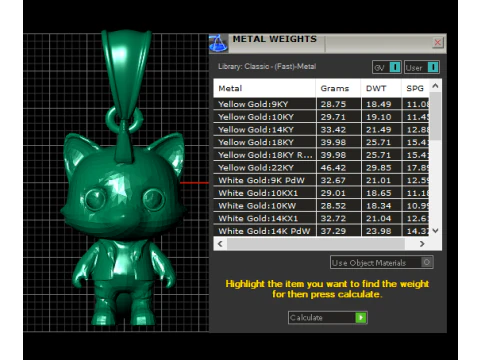The width and height of the screenshot is (480, 360).
Task: Click the Metal Weights wizard hat icon
Action: pyautogui.click(x=218, y=43)
